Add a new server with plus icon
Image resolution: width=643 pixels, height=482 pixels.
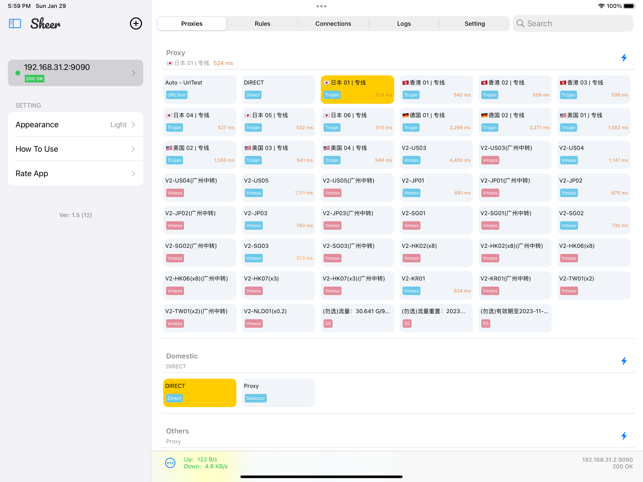point(136,23)
